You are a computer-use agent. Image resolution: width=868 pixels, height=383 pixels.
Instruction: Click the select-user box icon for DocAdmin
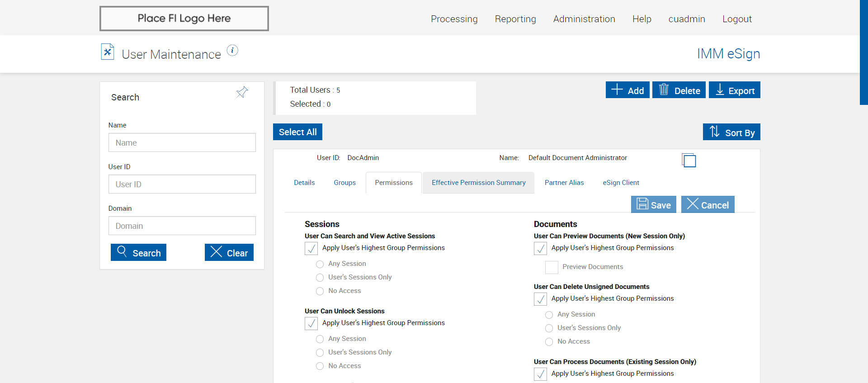pyautogui.click(x=689, y=160)
